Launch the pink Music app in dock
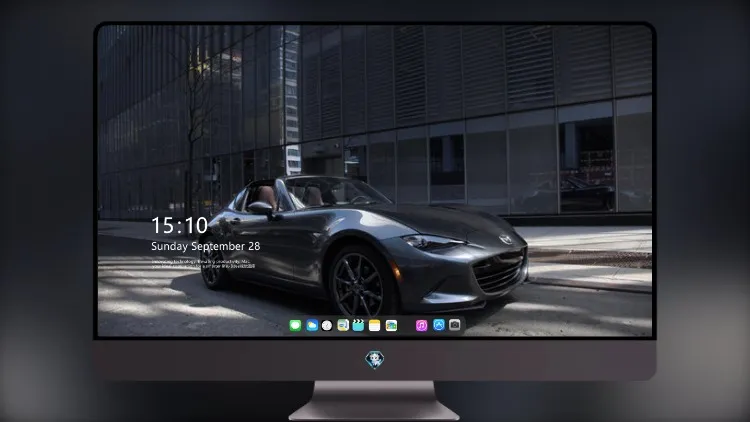750x422 pixels. 421,325
